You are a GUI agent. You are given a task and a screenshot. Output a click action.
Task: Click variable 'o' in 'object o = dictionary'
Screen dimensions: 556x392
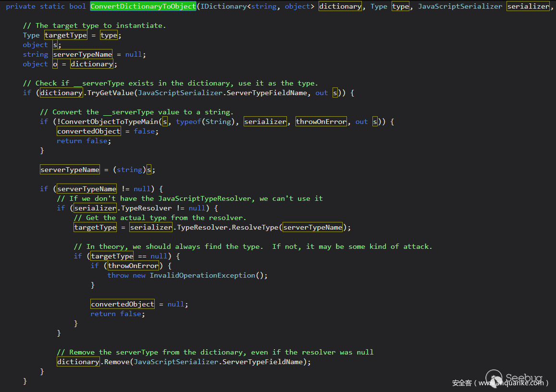[x=55, y=64]
